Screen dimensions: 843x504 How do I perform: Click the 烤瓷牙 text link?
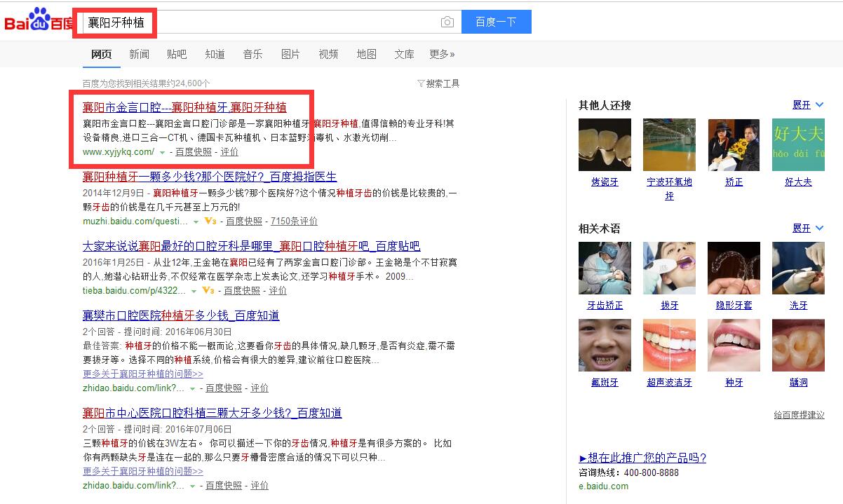(605, 182)
